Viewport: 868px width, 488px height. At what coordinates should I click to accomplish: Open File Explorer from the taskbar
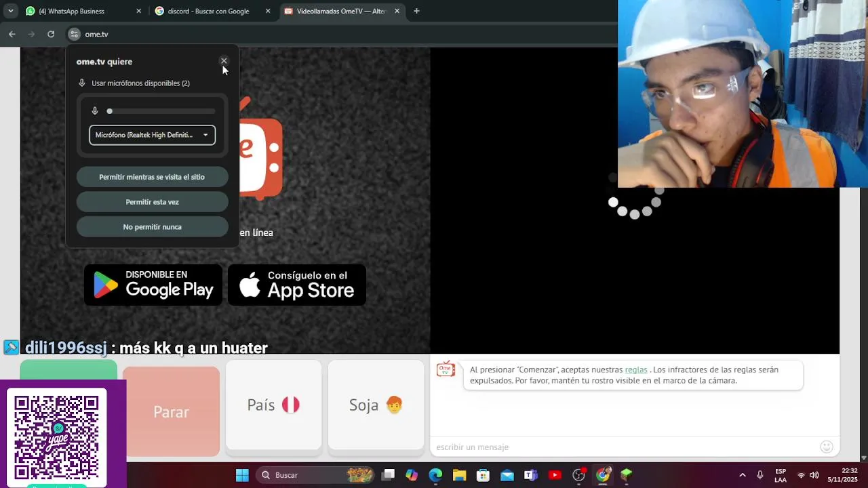(459, 475)
